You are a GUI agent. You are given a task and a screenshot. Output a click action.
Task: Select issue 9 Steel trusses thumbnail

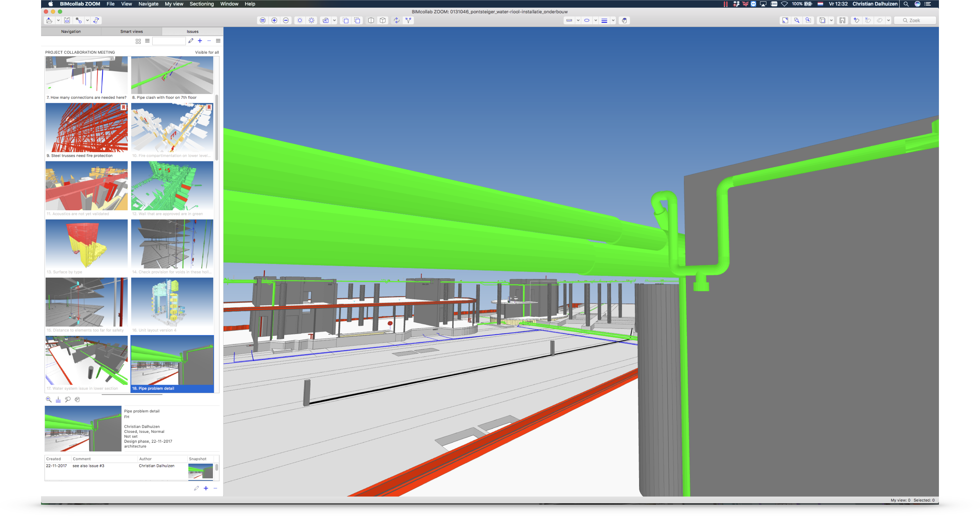pyautogui.click(x=87, y=128)
